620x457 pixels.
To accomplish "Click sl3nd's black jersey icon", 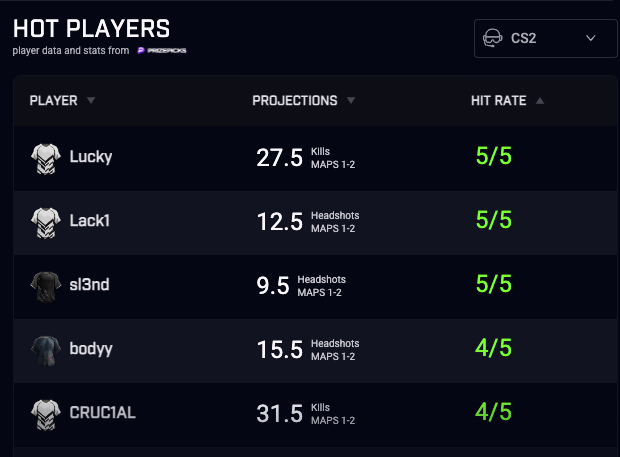I will click(46, 285).
